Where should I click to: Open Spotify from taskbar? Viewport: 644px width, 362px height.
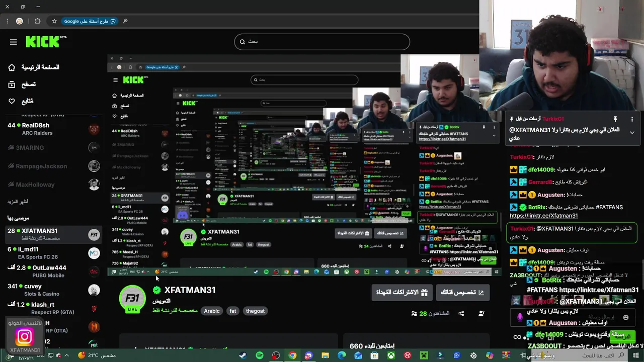[x=260, y=355]
